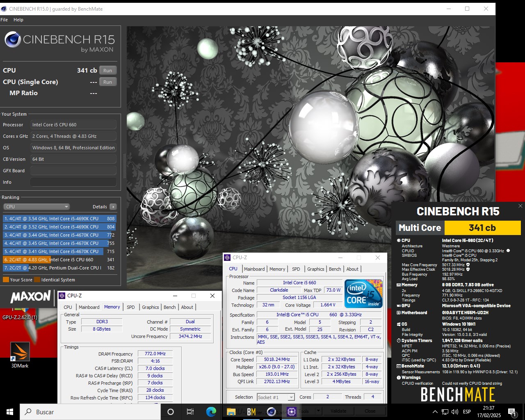Click the Details arrow in Ranking
This screenshot has width=525, height=420.
(x=113, y=207)
